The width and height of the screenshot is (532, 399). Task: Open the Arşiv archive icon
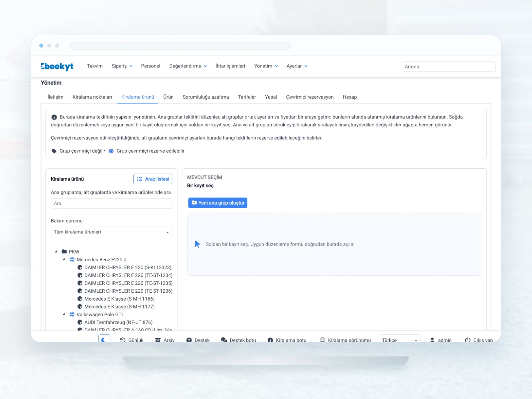point(158,340)
